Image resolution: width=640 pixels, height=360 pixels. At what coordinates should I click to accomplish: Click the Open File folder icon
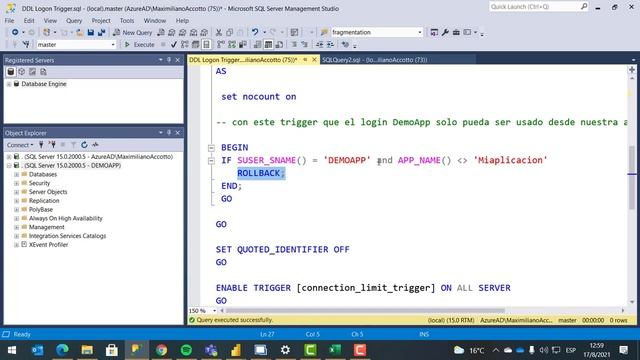80,32
